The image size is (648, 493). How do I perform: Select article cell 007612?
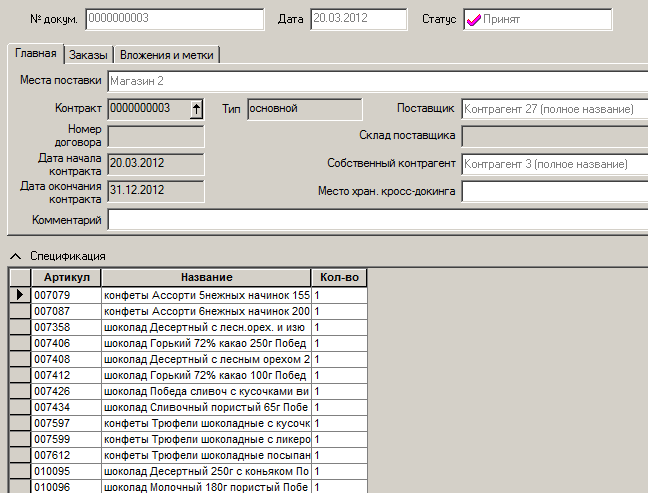[66, 455]
